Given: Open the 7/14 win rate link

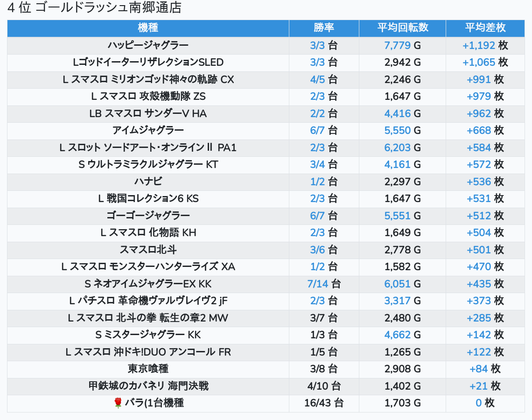Looking at the screenshot, I should pyautogui.click(x=318, y=284).
